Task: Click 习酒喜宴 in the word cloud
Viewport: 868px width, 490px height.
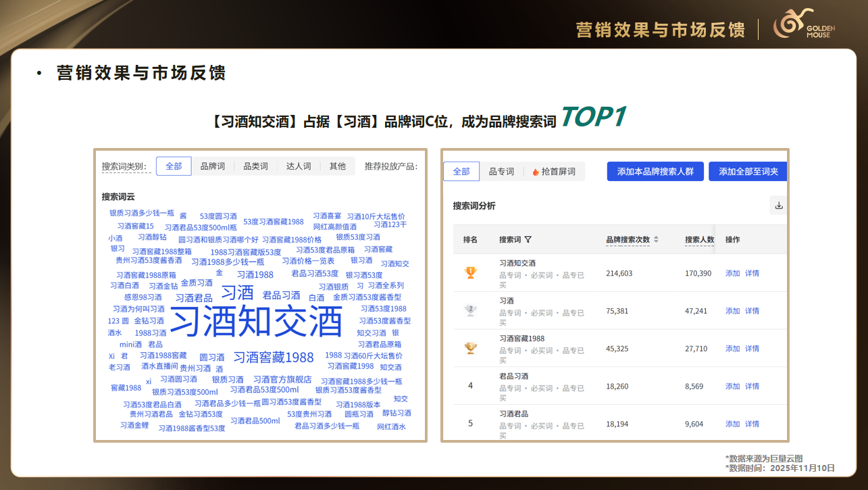Action: click(327, 216)
